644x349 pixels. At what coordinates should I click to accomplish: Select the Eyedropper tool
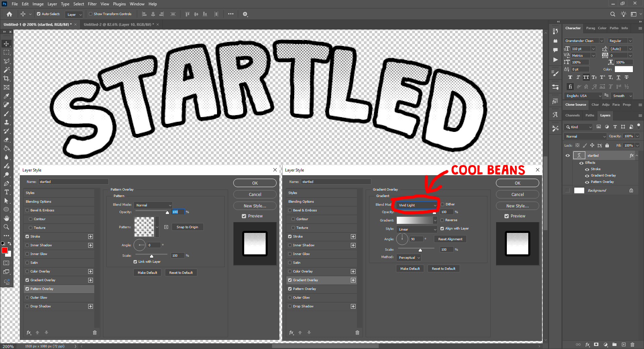(6, 96)
